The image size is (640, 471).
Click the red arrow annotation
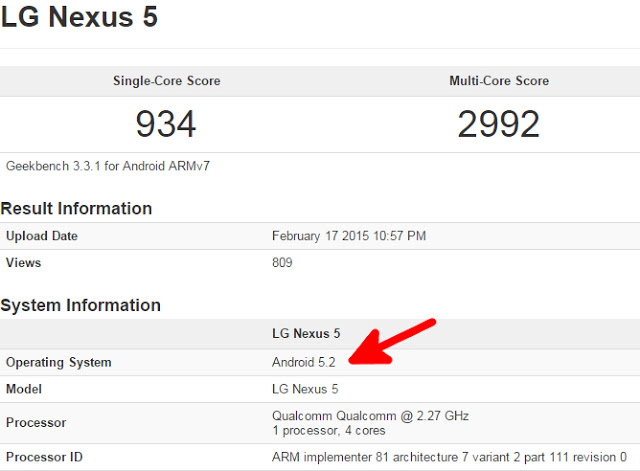click(392, 342)
